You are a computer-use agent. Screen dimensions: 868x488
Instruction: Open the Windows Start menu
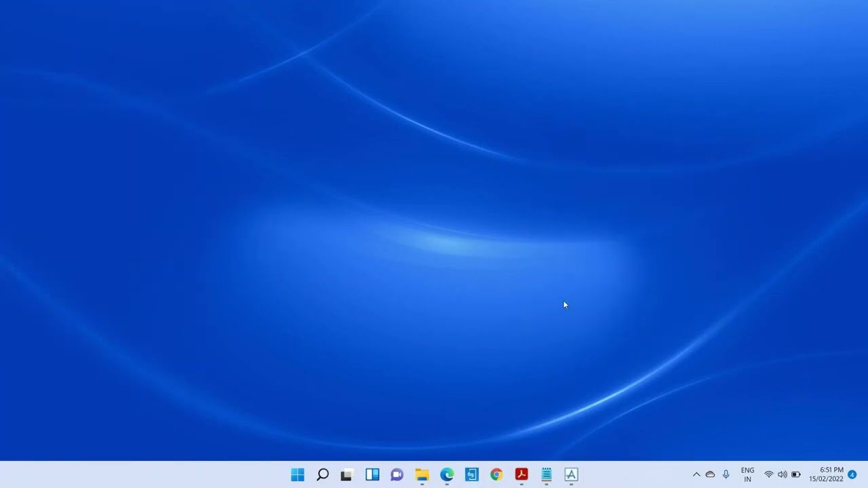298,474
